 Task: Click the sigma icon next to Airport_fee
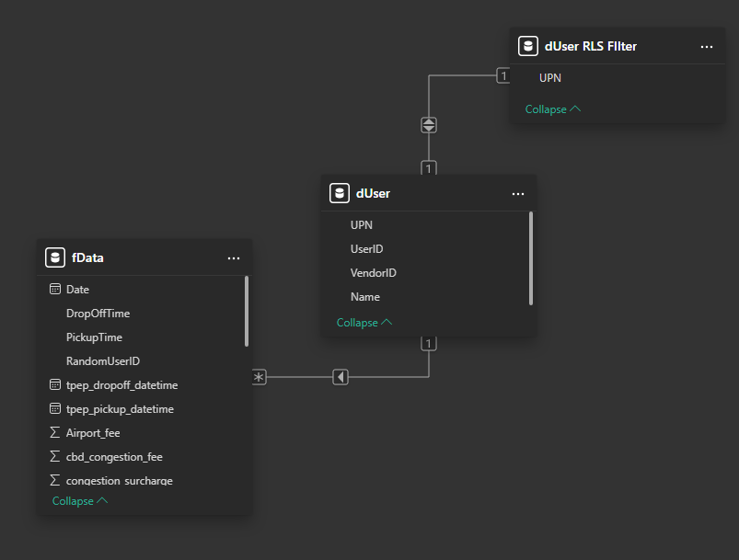click(55, 433)
